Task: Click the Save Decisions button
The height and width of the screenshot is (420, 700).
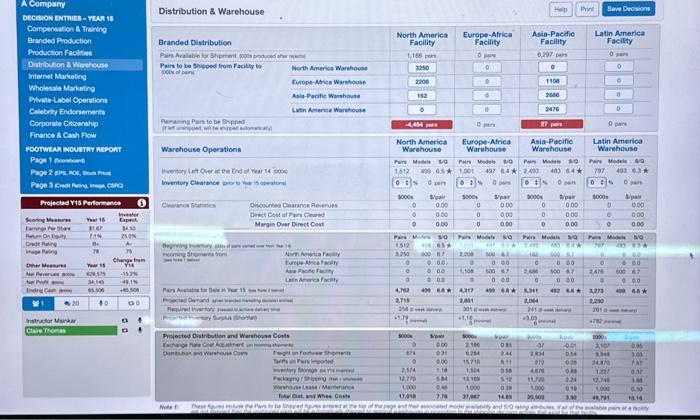Action: (x=628, y=8)
